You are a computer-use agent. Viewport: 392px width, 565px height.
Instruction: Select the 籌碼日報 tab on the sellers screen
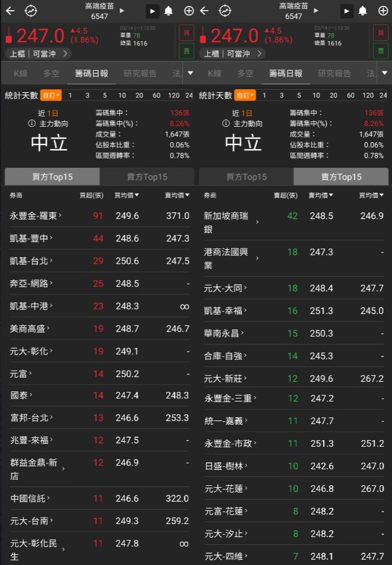[286, 74]
